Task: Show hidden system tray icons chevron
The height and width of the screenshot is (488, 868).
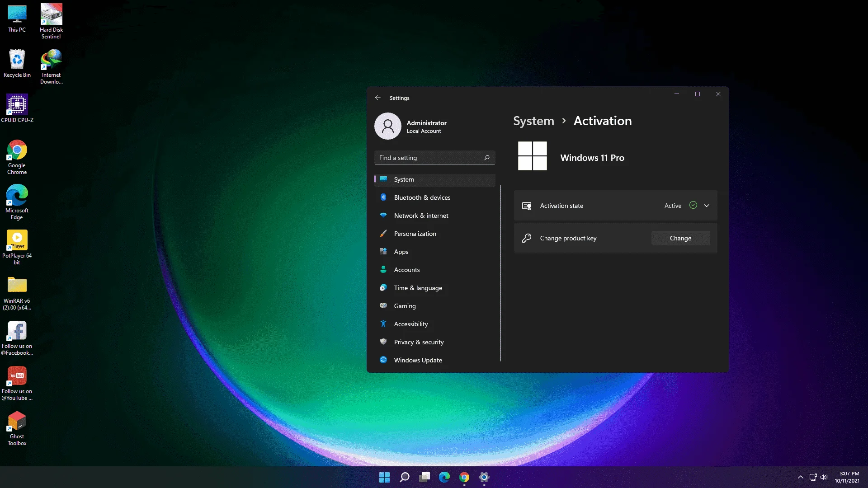Action: click(801, 477)
